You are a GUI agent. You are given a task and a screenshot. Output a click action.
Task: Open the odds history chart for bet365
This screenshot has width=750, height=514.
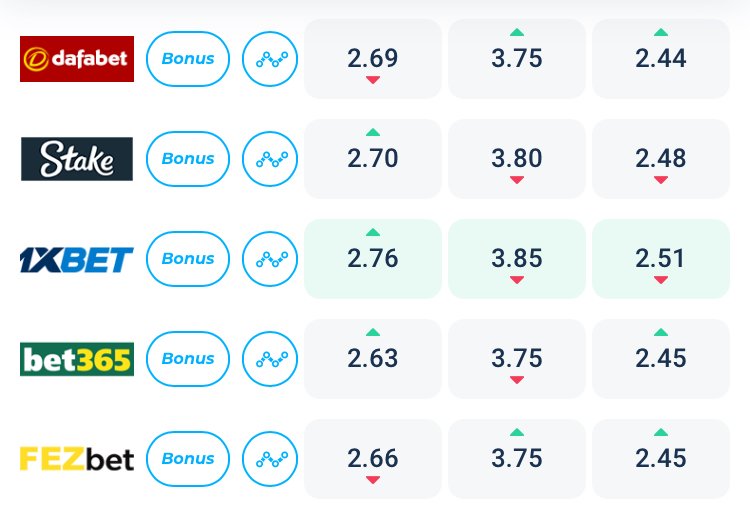point(270,359)
